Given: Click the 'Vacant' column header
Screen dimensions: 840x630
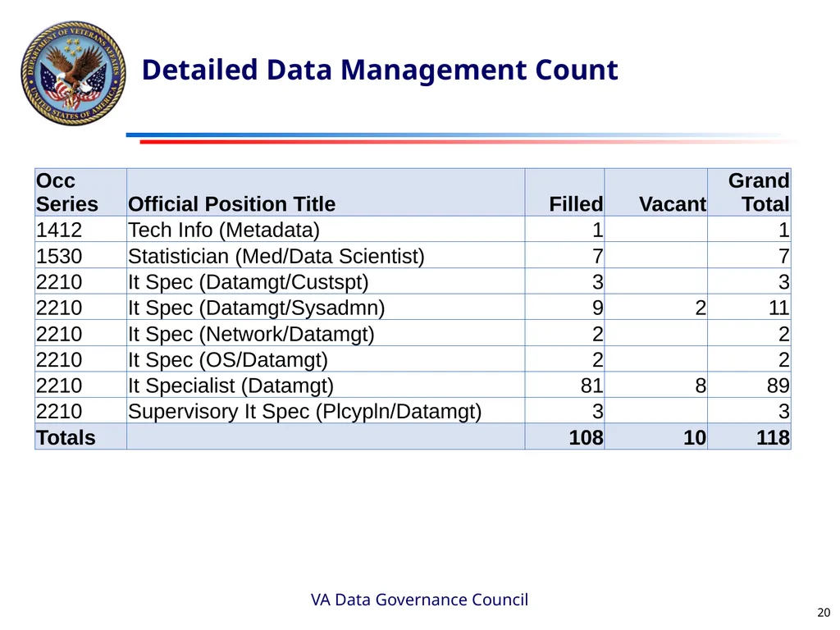Looking at the screenshot, I should 655,192.
